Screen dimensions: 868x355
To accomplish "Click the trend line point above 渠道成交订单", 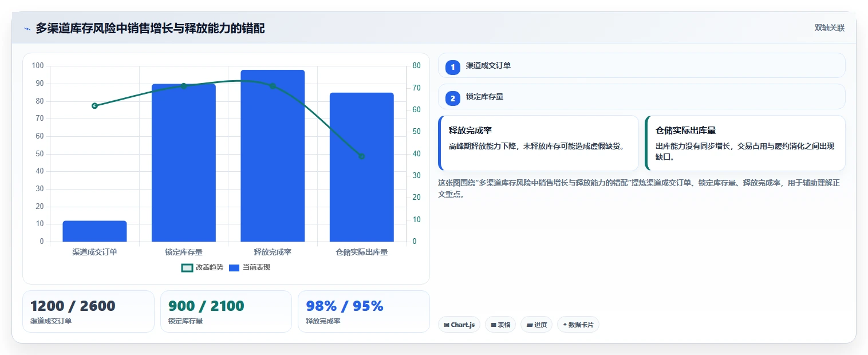I will coord(94,106).
